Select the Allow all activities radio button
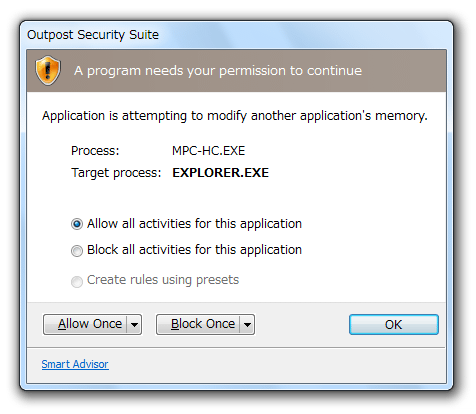This screenshot has height=414, width=476. pyautogui.click(x=77, y=224)
